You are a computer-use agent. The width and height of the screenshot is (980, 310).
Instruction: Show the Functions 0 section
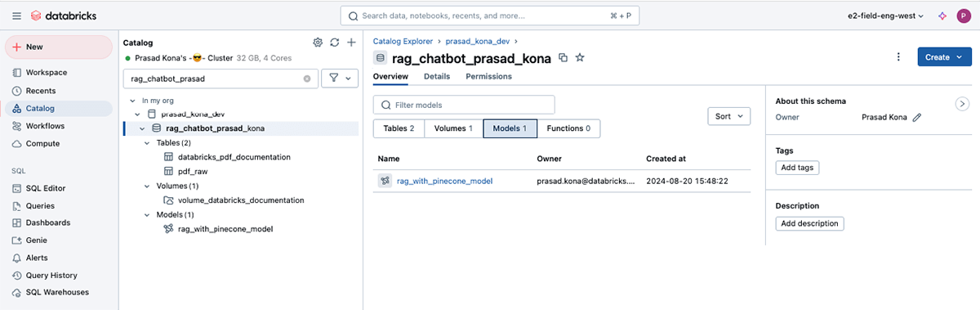pos(569,128)
